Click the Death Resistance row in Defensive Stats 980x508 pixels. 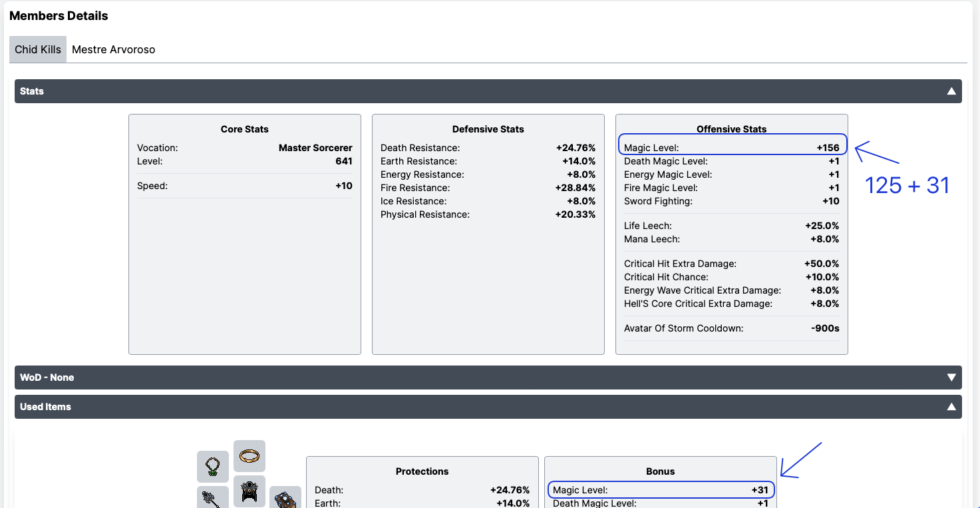point(488,148)
